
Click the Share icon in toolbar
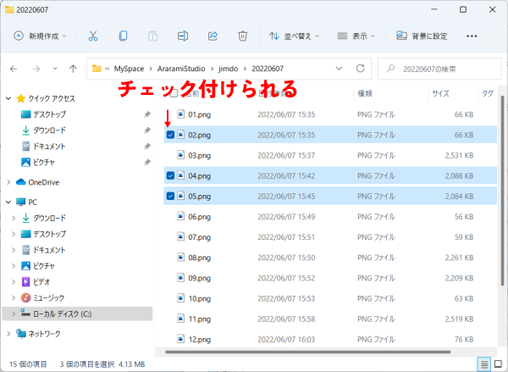tap(213, 36)
